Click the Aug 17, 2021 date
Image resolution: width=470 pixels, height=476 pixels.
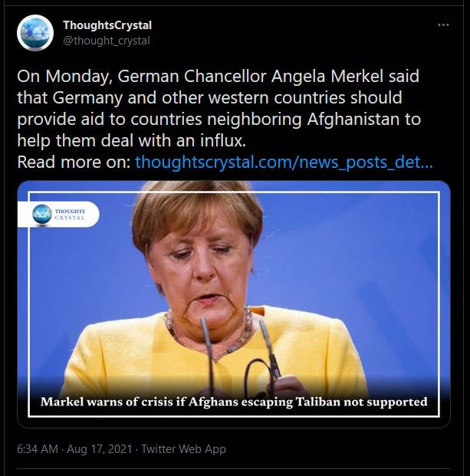pyautogui.click(x=100, y=449)
